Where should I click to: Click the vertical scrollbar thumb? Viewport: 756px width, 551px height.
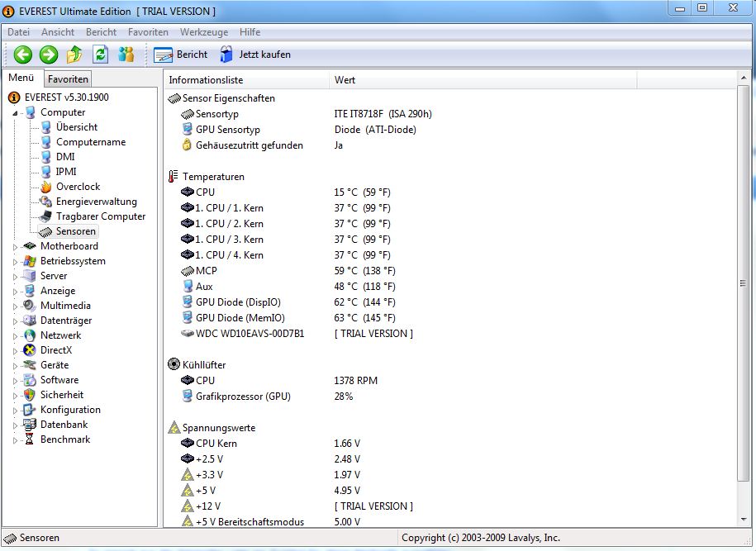pos(744,283)
